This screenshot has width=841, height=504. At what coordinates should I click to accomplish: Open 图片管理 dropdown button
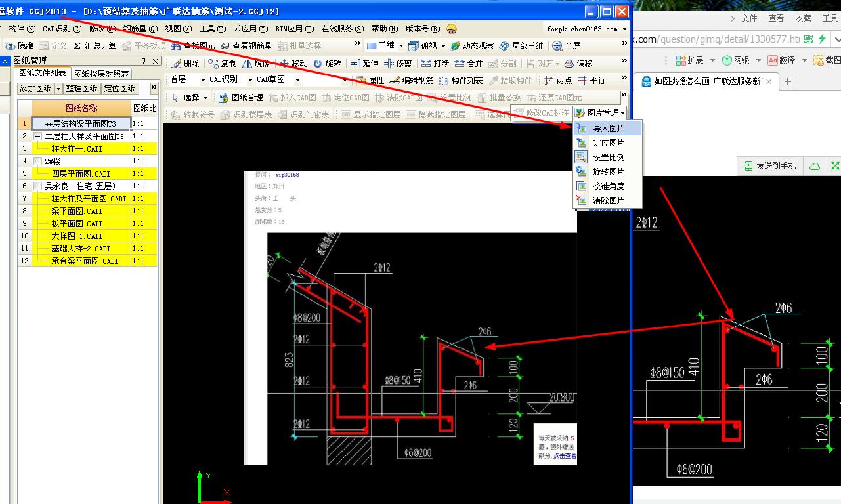[x=600, y=113]
